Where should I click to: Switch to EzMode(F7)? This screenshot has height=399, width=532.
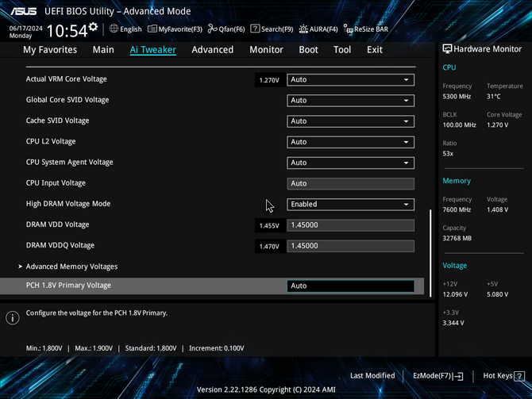tap(438, 376)
